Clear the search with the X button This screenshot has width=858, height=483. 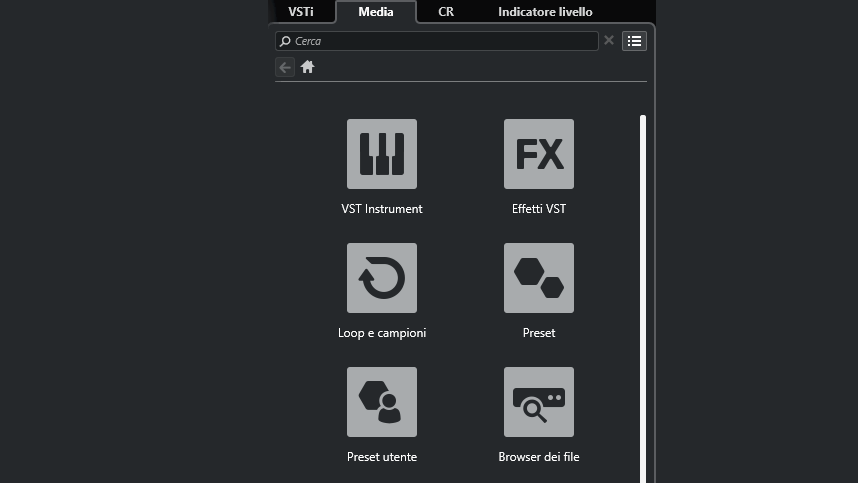coord(608,41)
